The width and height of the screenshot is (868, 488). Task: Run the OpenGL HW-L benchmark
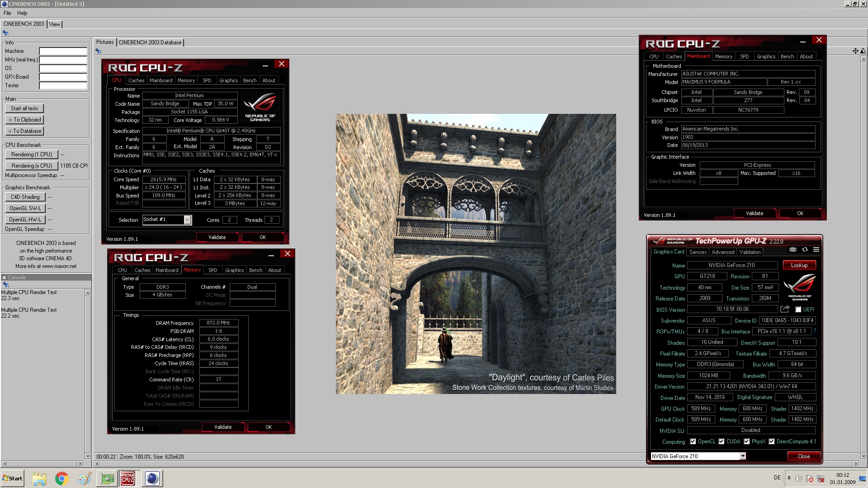(25, 220)
